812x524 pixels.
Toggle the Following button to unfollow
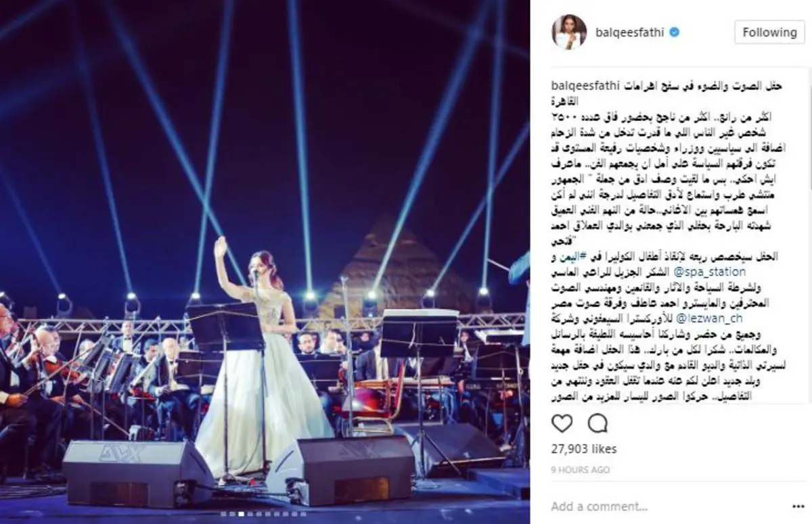point(769,32)
